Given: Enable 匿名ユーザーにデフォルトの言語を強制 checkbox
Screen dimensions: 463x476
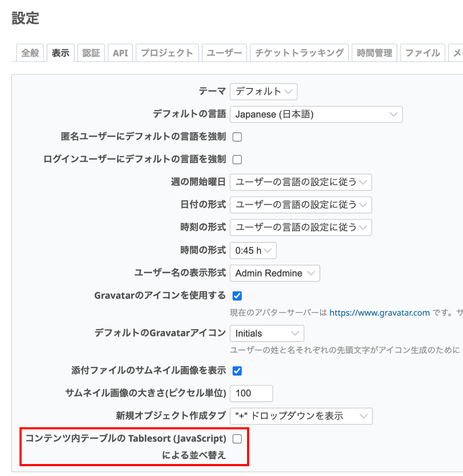Looking at the screenshot, I should pos(237,137).
